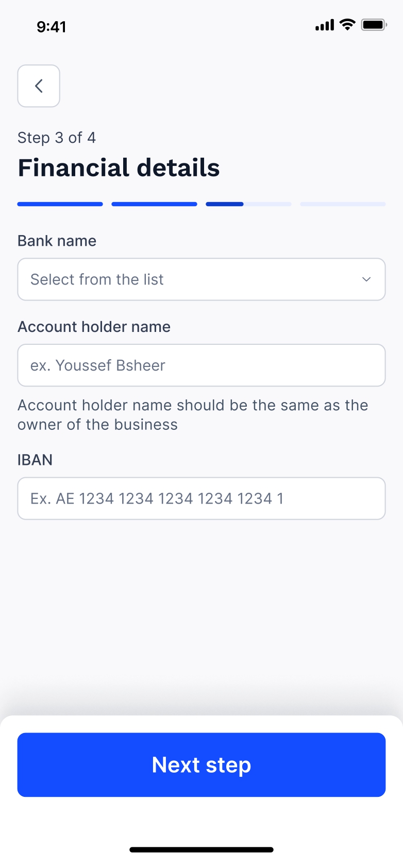Image resolution: width=403 pixels, height=868 pixels.
Task: Focus the Account holder name input
Action: tap(201, 365)
